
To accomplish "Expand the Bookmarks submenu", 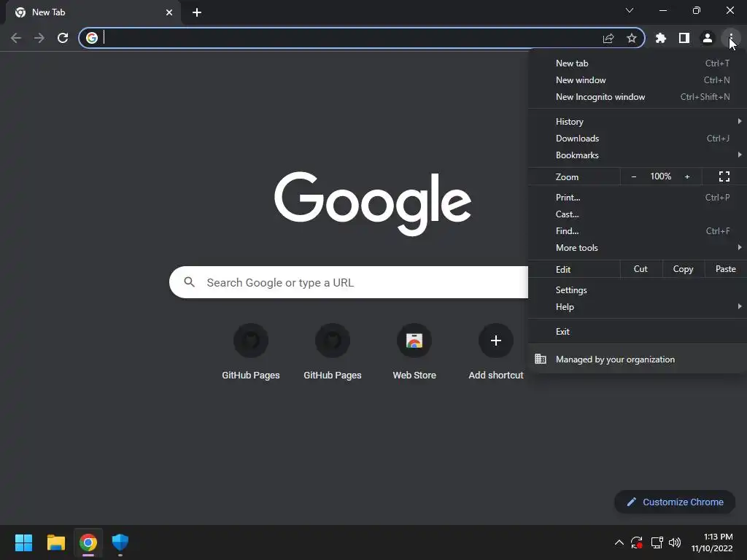I will pyautogui.click(x=638, y=155).
